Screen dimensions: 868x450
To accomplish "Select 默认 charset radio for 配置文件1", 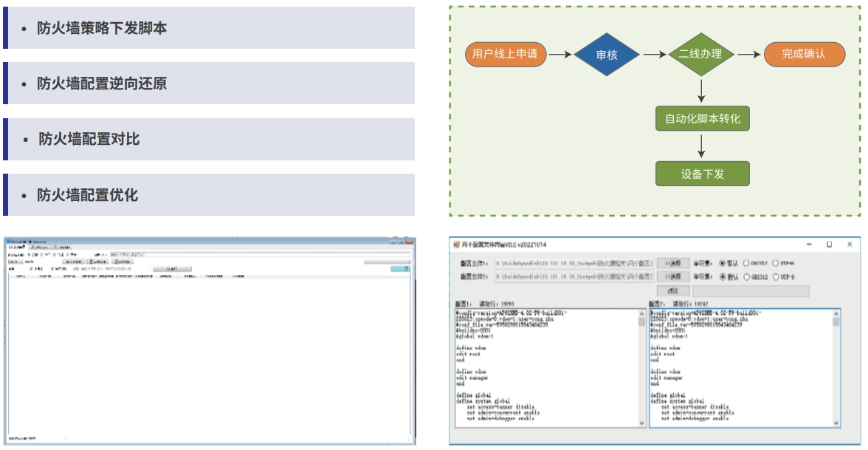I will point(723,263).
